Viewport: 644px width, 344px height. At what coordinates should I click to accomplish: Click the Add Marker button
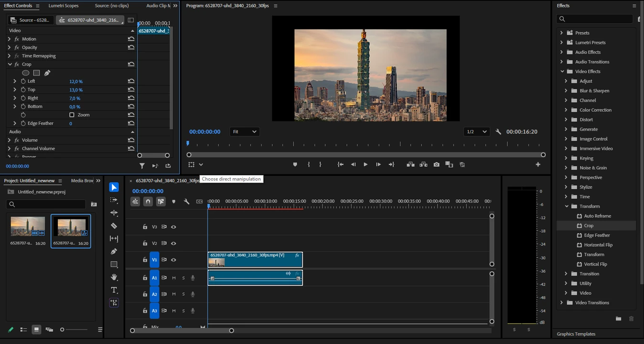coord(295,164)
